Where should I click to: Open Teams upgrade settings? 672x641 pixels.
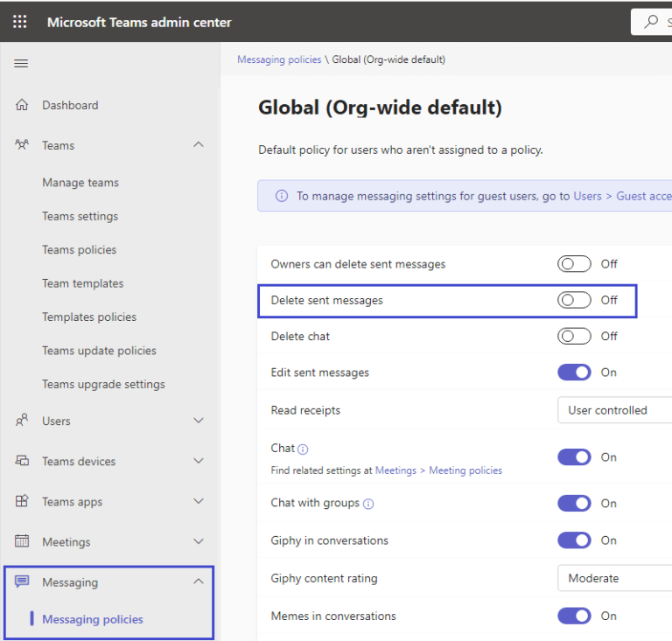103,384
